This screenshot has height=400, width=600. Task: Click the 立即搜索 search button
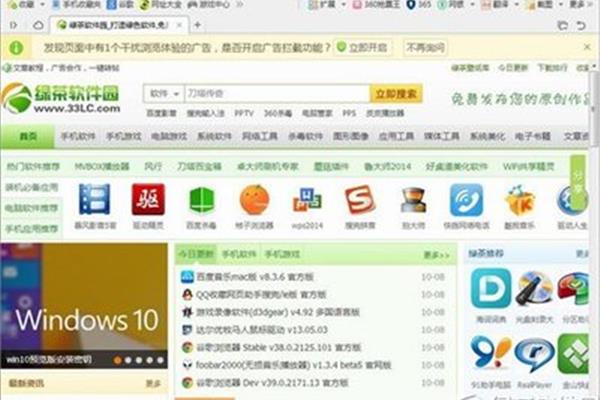click(396, 94)
